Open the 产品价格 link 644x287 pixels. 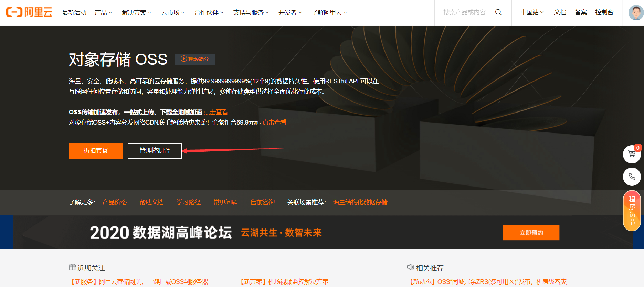click(115, 202)
